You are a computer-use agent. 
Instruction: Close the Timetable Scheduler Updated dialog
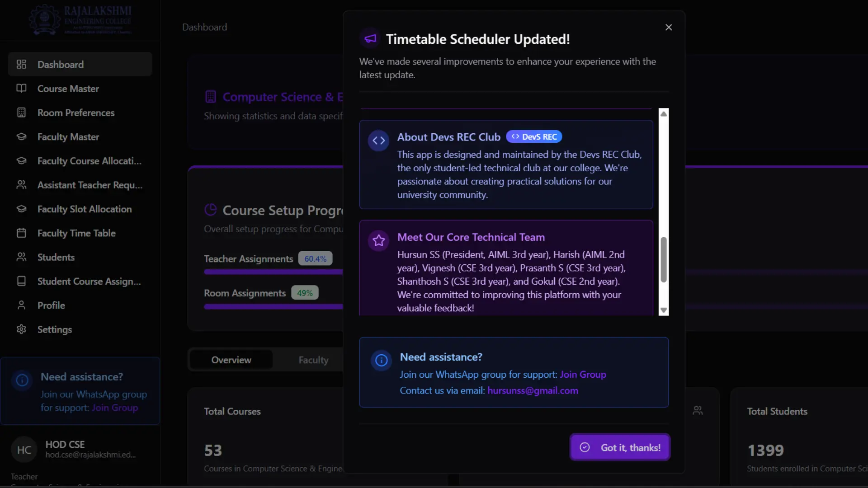(669, 28)
